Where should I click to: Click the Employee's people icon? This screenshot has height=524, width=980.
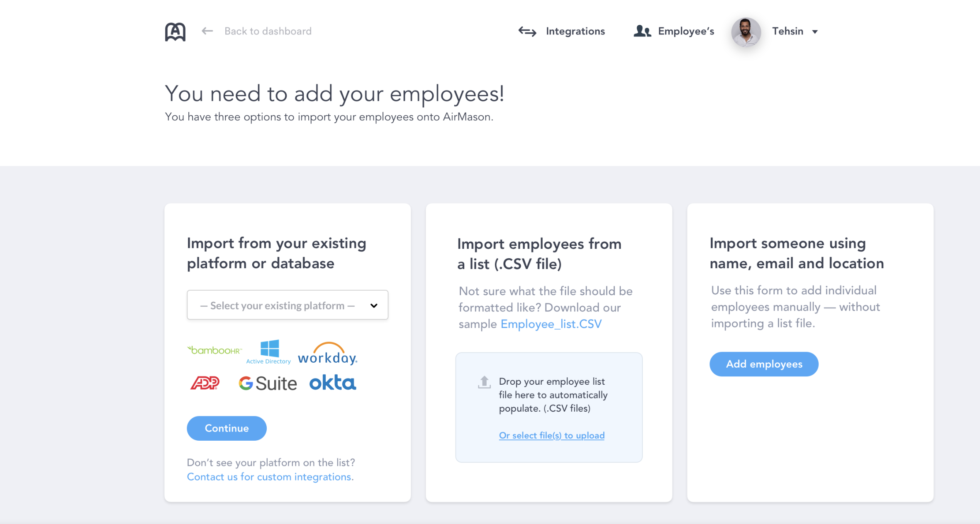click(642, 31)
